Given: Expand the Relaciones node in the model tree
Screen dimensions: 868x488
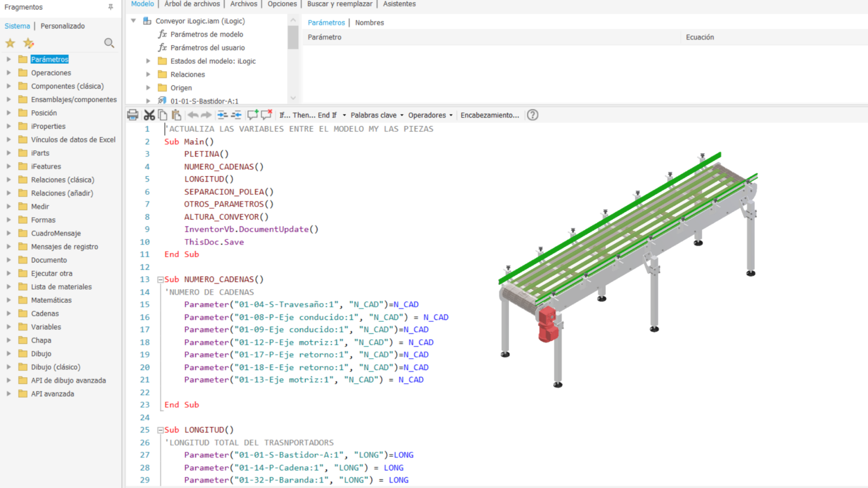Looking at the screenshot, I should [x=147, y=74].
